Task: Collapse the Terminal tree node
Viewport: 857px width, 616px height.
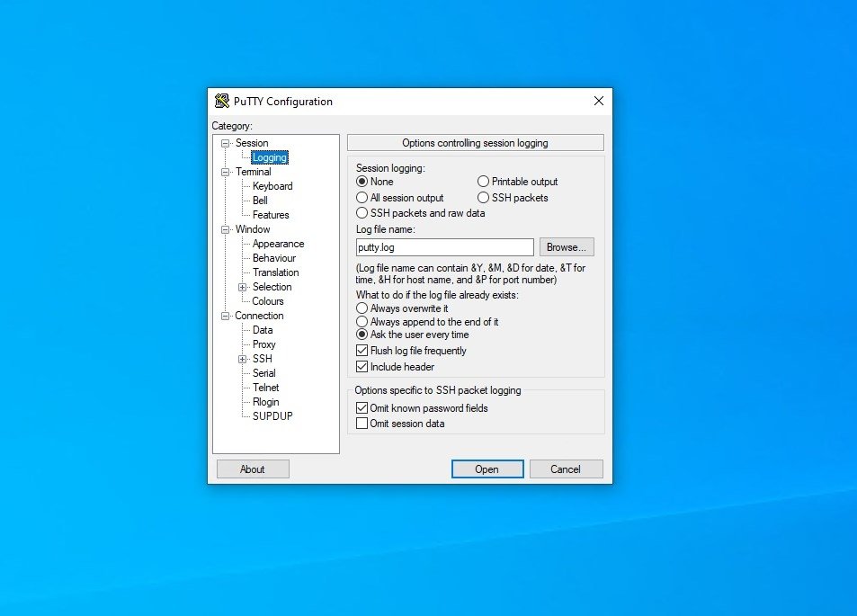Action: click(225, 172)
